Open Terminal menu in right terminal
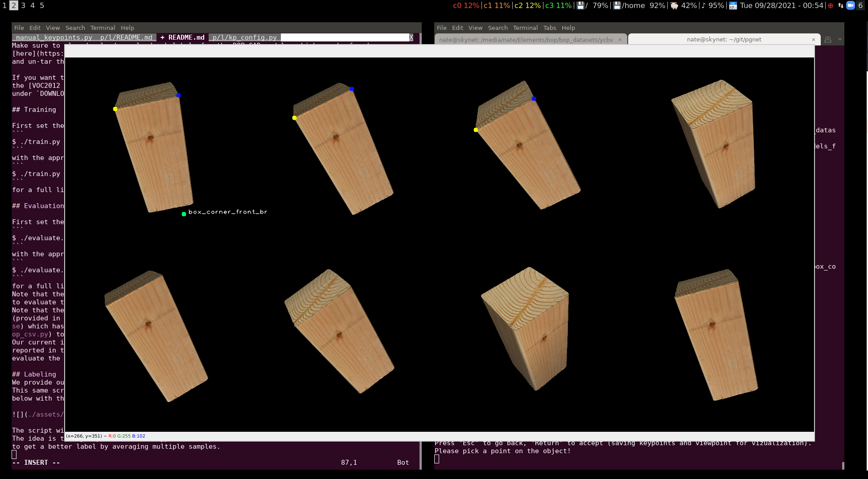 pyautogui.click(x=525, y=28)
